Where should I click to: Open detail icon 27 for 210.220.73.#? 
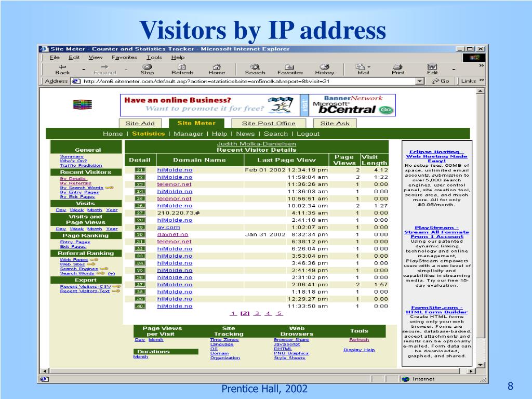point(140,213)
